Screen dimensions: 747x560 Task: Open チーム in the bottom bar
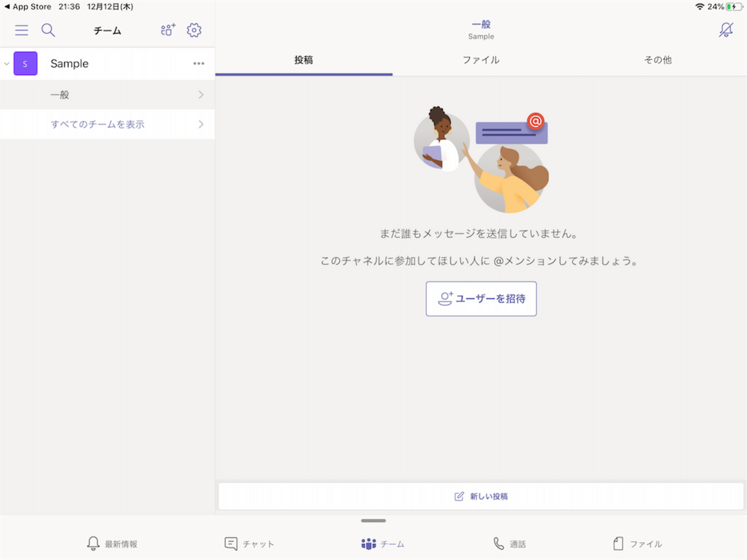(x=383, y=543)
